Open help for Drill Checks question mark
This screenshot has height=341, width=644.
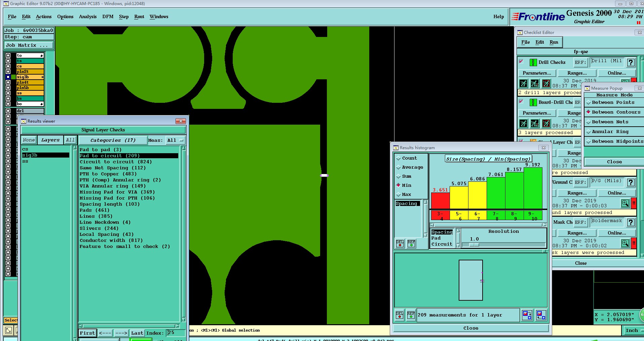631,62
